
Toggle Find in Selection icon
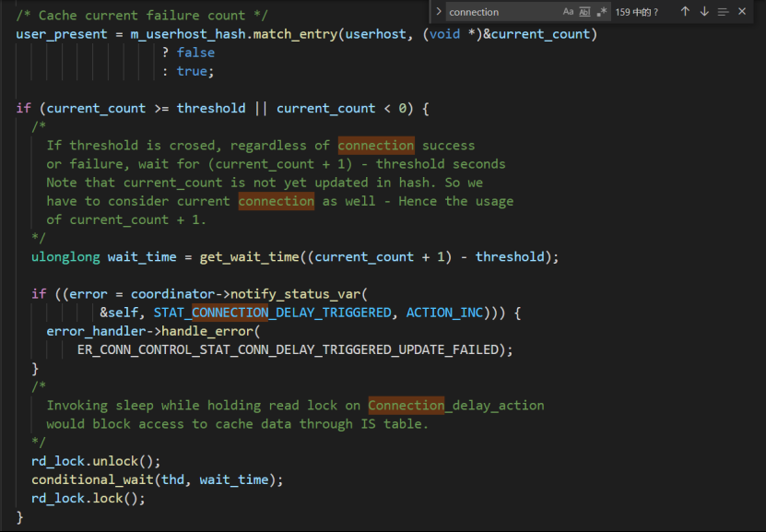pyautogui.click(x=723, y=12)
